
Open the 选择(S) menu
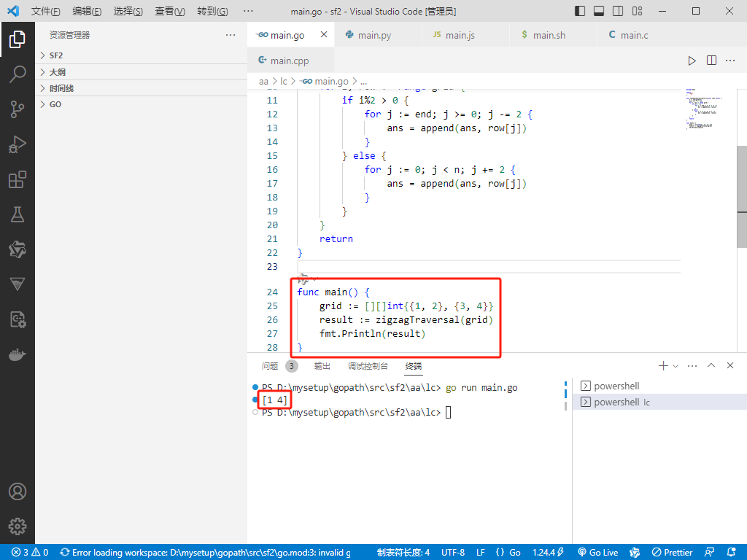[x=128, y=11]
